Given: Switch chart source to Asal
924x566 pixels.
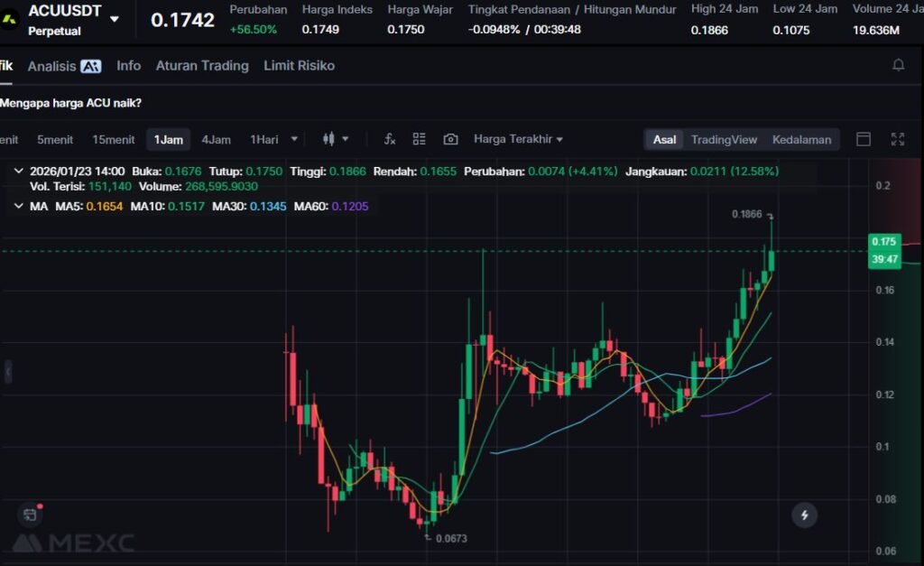Looking at the screenshot, I should (664, 139).
